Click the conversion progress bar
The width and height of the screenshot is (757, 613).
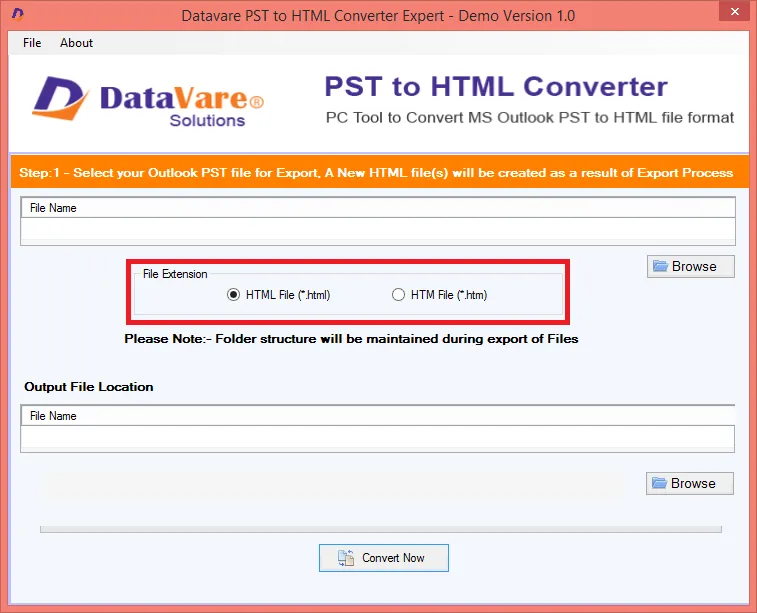click(381, 529)
